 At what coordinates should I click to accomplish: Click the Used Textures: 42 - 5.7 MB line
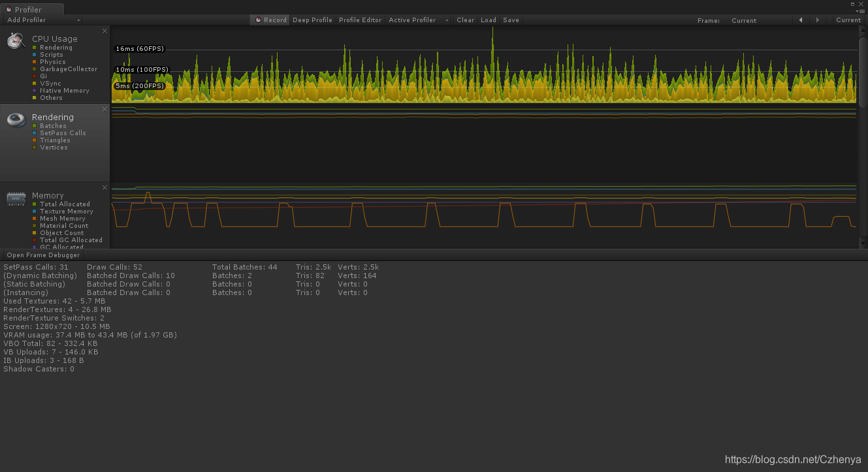(54, 301)
